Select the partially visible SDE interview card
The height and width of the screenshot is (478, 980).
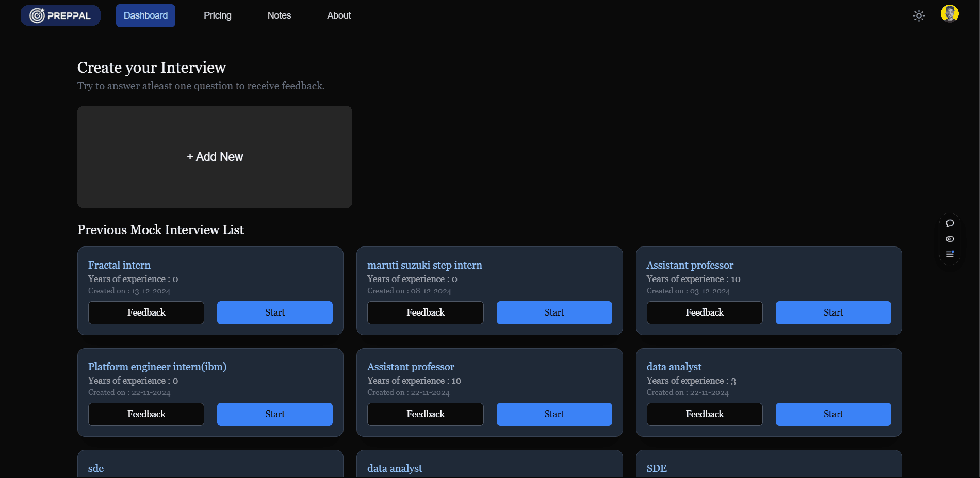coord(768,467)
